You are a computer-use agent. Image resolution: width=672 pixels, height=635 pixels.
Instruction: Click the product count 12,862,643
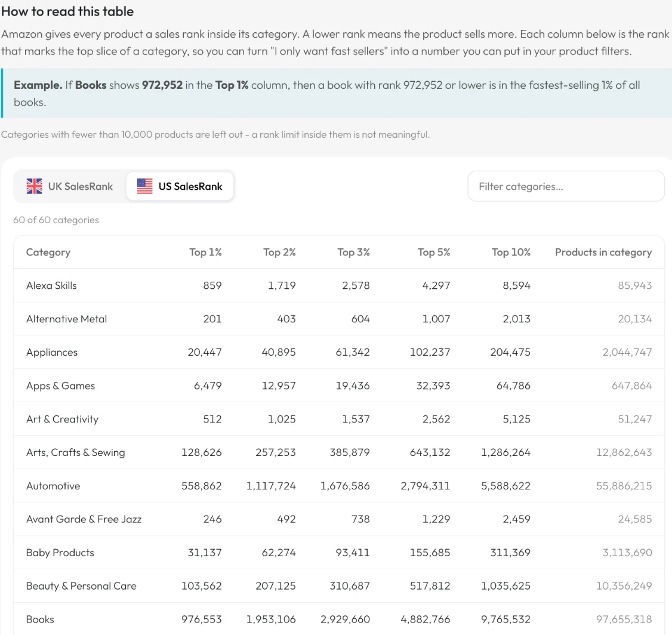pos(624,452)
